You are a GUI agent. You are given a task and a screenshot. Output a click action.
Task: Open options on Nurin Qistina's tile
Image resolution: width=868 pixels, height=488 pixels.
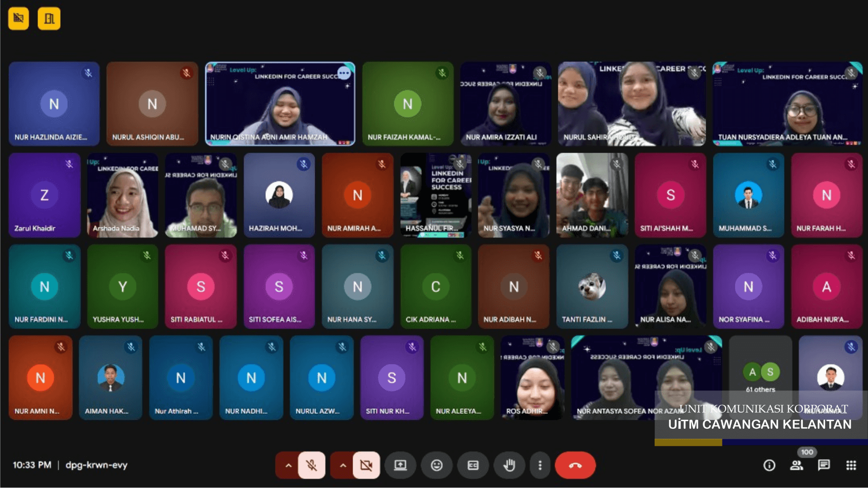click(x=344, y=73)
